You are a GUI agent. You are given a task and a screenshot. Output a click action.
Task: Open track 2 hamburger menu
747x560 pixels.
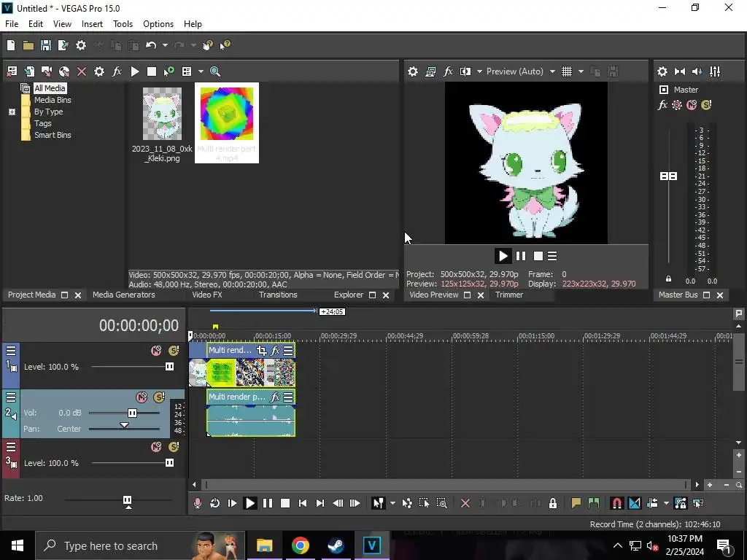[11, 397]
